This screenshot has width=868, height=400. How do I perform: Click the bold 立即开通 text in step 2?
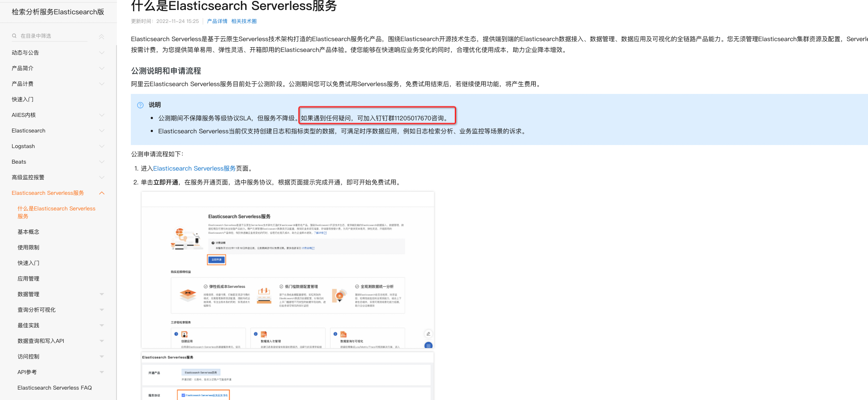(x=166, y=182)
